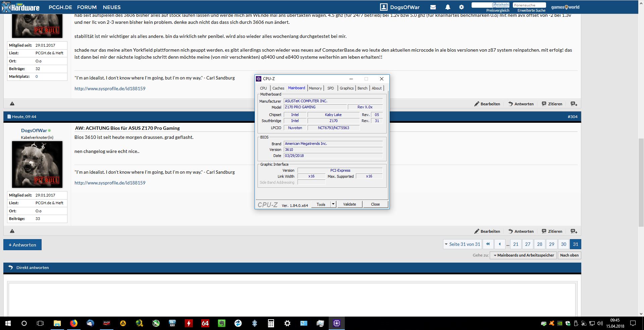The width and height of the screenshot is (644, 330).
Task: Open File Explorer from the taskbar
Action: pyautogui.click(x=57, y=323)
